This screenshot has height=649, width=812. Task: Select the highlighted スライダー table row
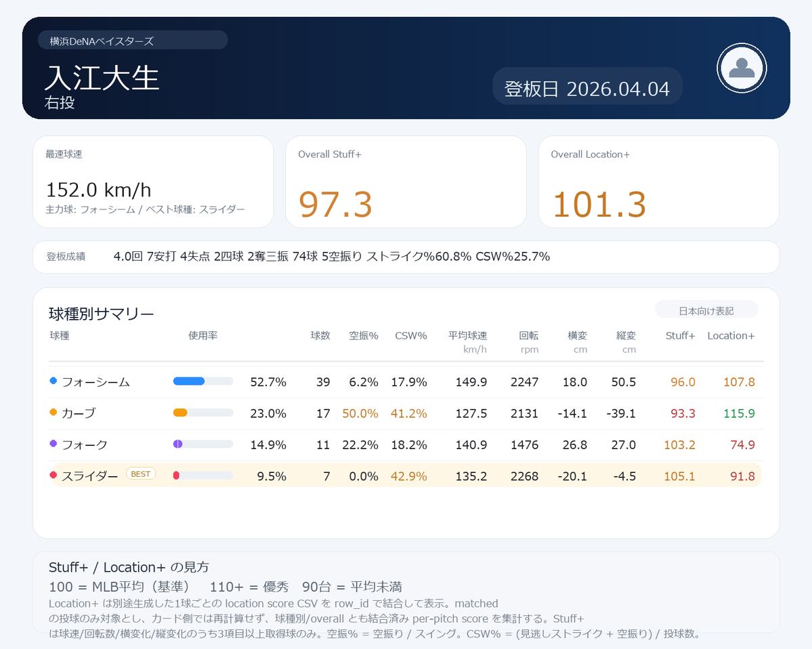pyautogui.click(x=406, y=476)
